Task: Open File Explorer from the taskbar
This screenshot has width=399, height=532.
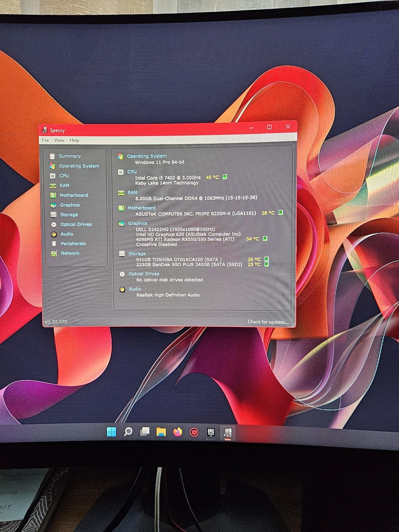Action: (x=161, y=432)
